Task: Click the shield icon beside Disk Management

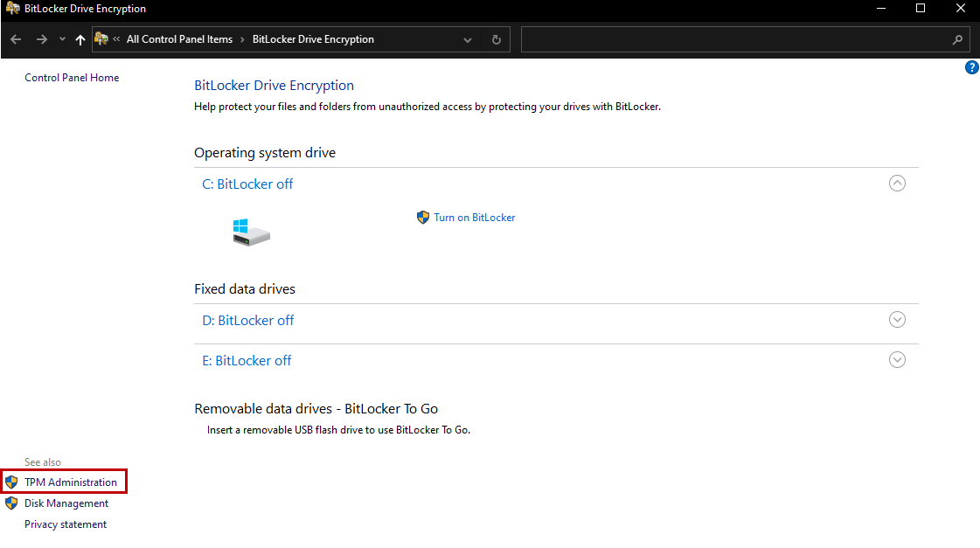Action: click(11, 503)
